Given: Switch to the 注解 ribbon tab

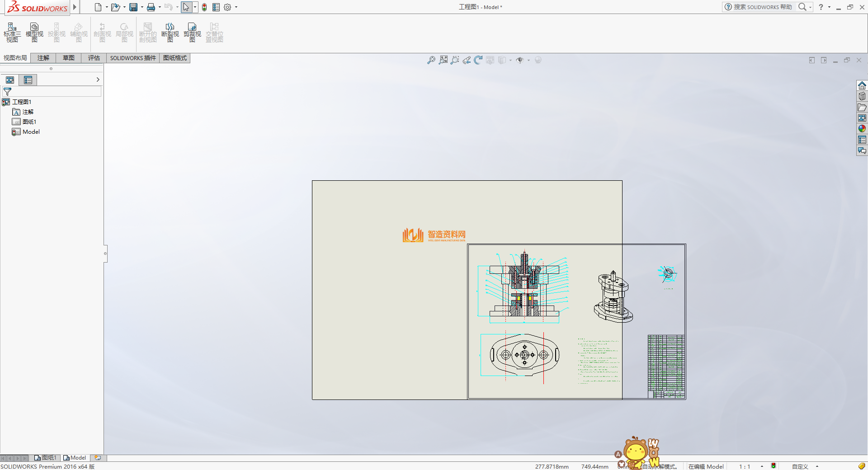Looking at the screenshot, I should (43, 58).
